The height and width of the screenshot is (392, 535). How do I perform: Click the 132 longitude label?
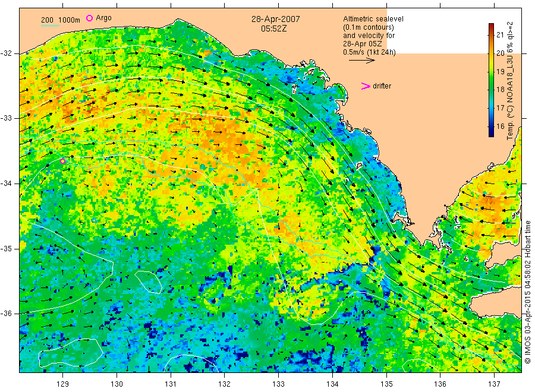225,384
